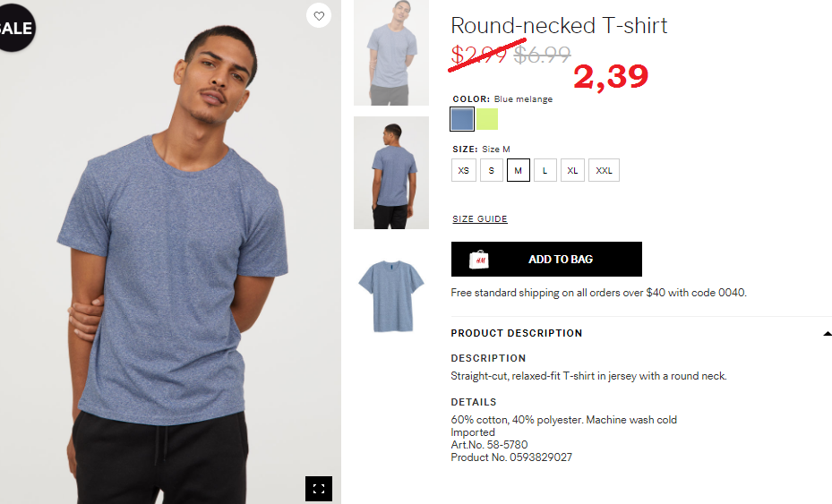Click the SALE badge
This screenshot has height=504, width=832.
[15, 28]
